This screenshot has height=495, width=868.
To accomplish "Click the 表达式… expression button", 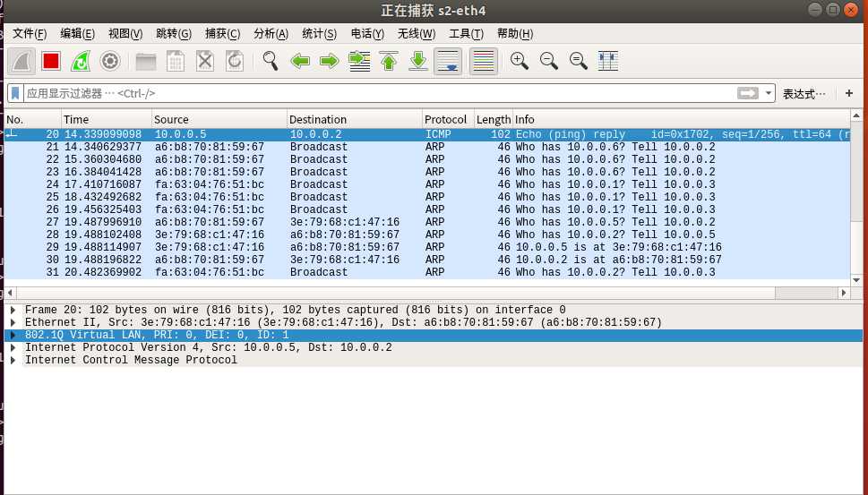I will (804, 93).
